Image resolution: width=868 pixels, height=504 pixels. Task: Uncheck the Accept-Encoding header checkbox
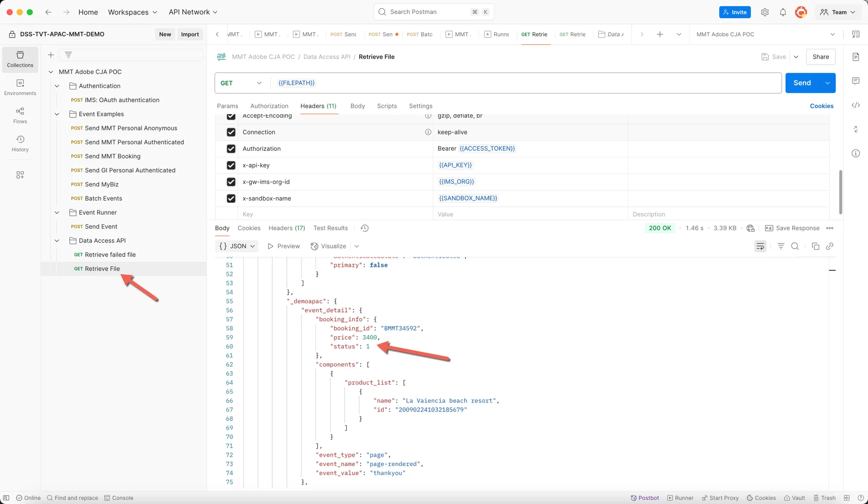(231, 117)
